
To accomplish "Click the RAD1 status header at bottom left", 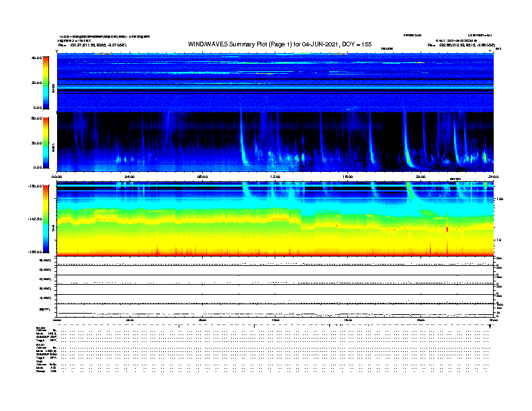I will [x=41, y=345].
